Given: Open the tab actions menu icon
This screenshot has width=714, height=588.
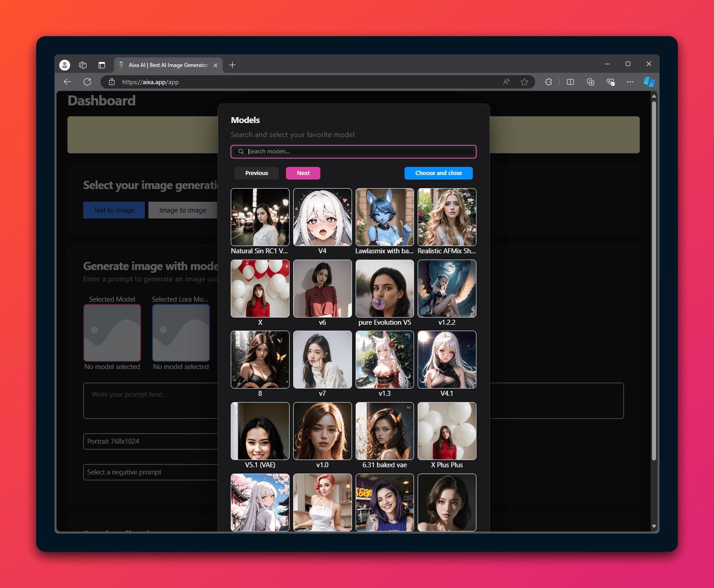Looking at the screenshot, I should [102, 65].
